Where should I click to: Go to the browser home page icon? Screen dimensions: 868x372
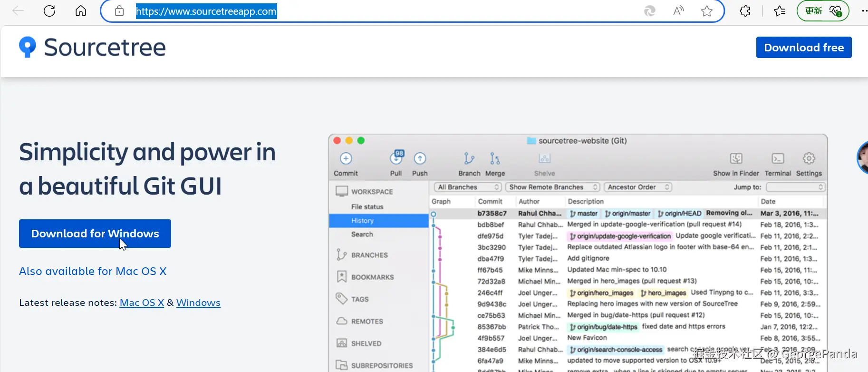point(81,11)
